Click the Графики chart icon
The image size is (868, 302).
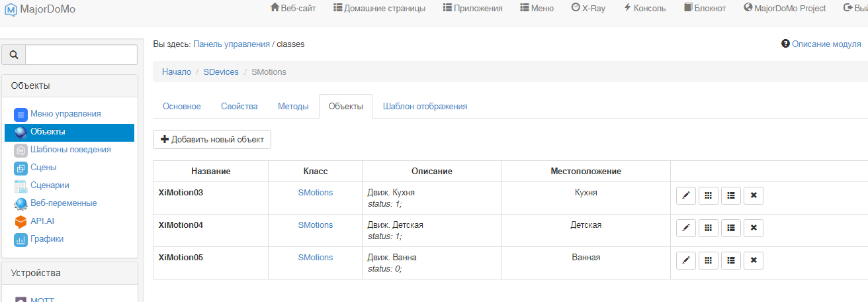21,240
